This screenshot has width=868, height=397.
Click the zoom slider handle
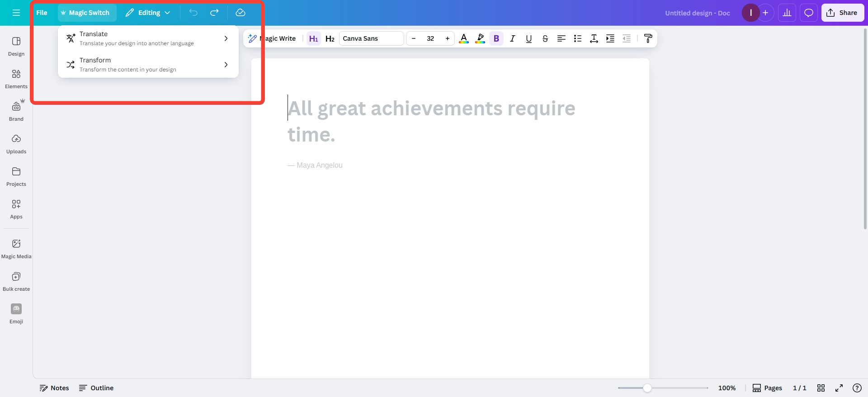pos(647,388)
